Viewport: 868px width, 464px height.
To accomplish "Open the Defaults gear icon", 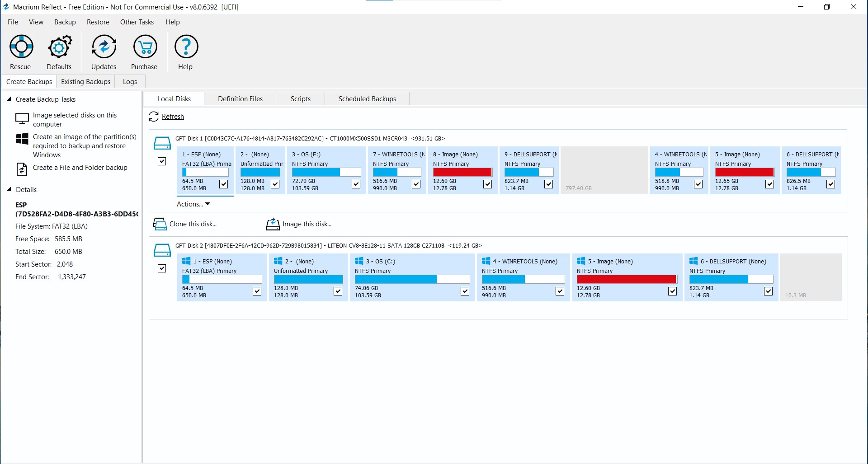I will coord(59,47).
